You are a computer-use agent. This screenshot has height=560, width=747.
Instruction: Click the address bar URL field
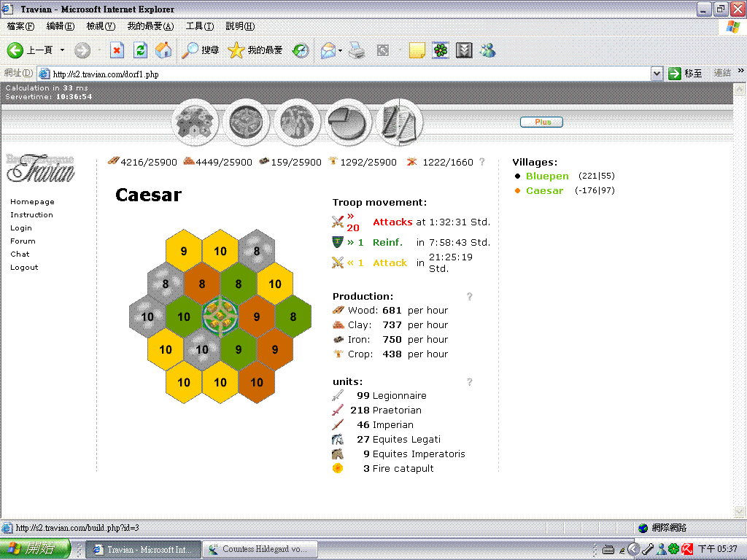coord(344,74)
